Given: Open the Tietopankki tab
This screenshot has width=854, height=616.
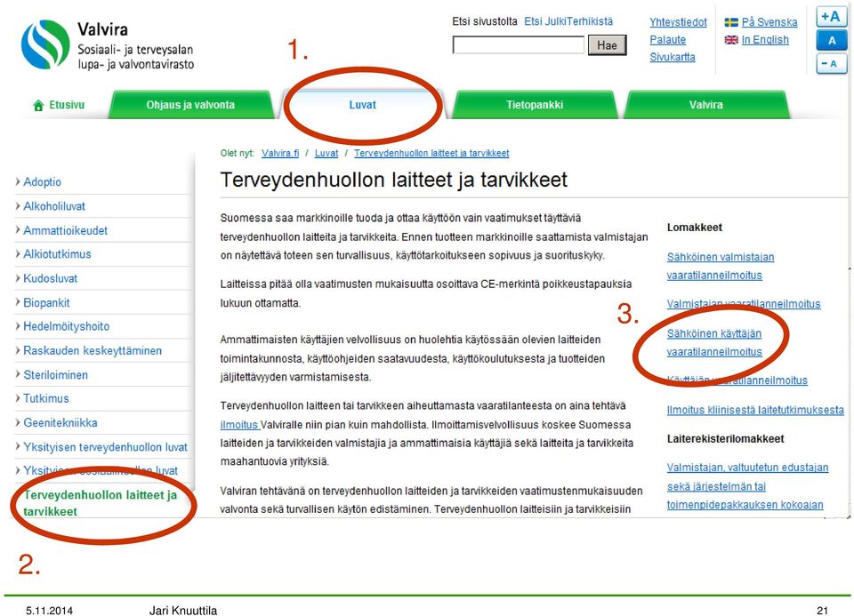Looking at the screenshot, I should pyautogui.click(x=535, y=105).
